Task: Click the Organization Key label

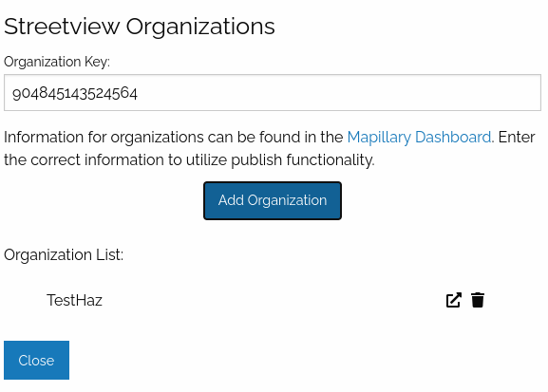Action: (57, 62)
